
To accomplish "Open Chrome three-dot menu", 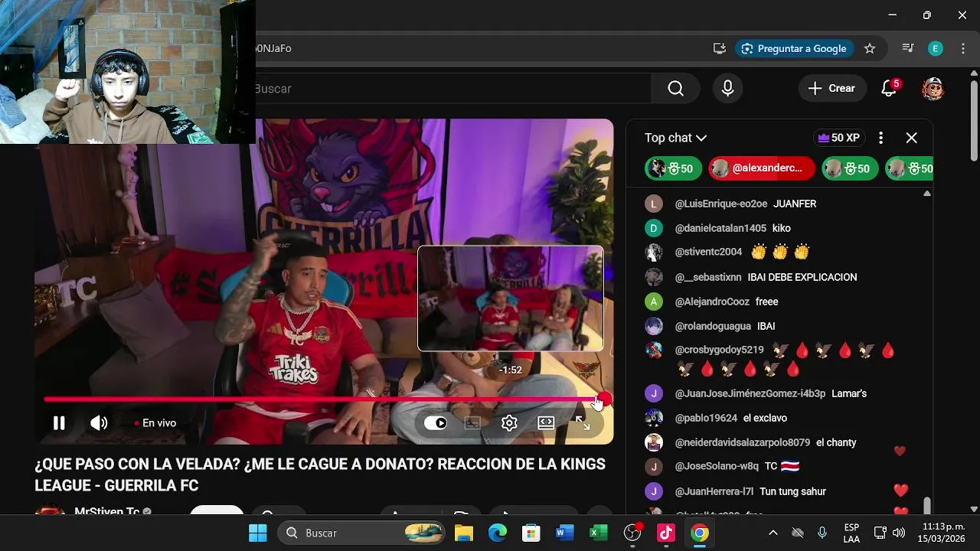I will (963, 48).
